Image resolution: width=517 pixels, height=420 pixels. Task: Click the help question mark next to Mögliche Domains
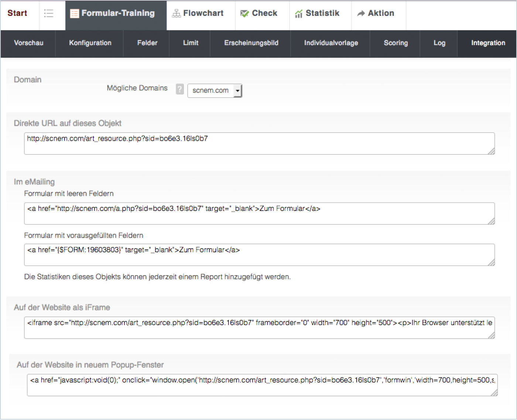pos(179,89)
